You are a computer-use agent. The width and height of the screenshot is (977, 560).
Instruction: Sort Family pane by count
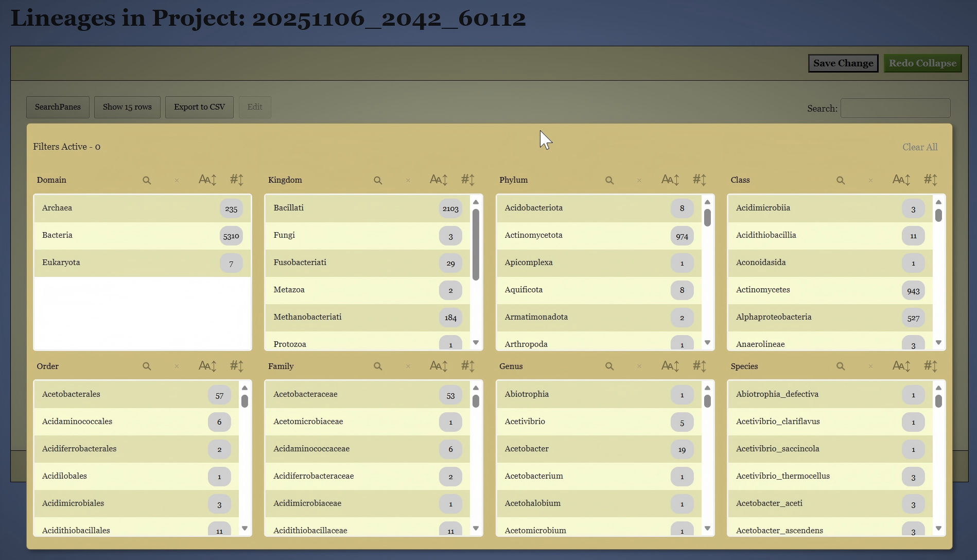pyautogui.click(x=468, y=366)
